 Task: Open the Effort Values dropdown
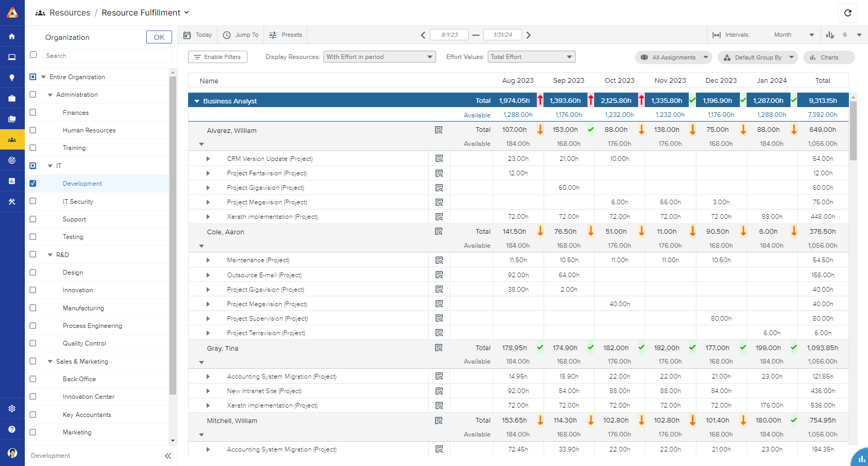[x=531, y=57]
